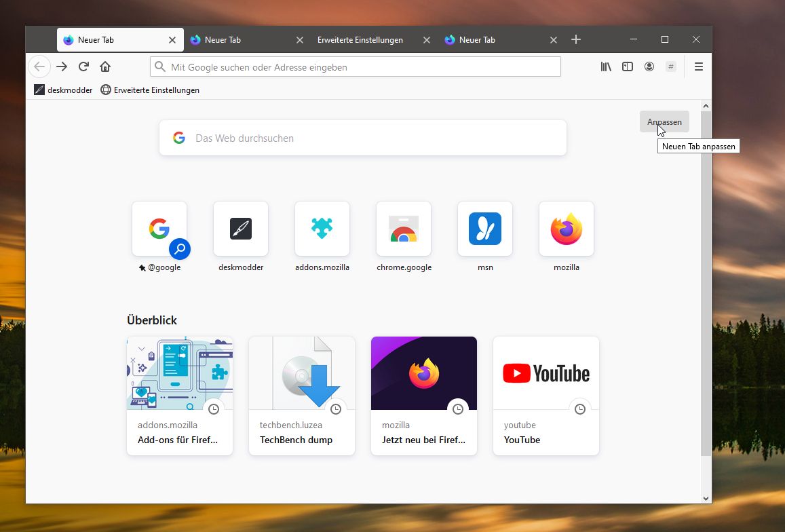Close the second Neuer Tab tab

tap(299, 40)
